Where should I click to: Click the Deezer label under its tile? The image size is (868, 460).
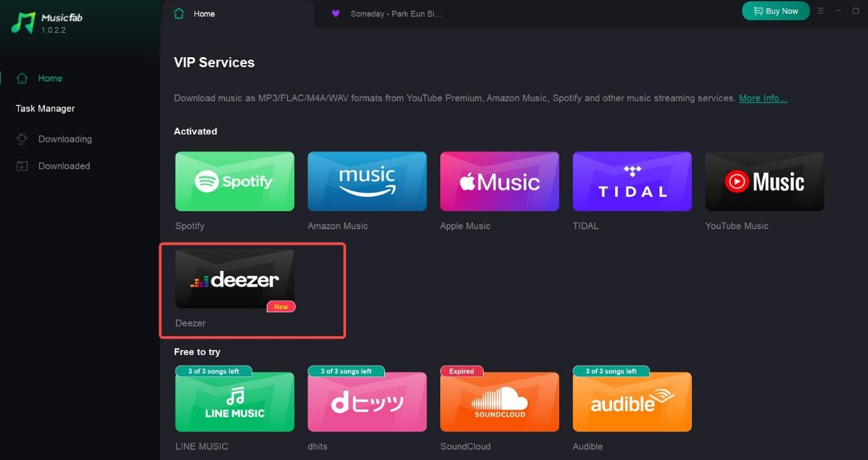[x=191, y=323]
